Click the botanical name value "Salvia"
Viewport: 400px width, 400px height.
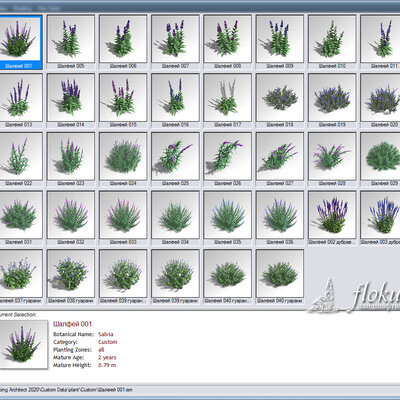(106, 334)
